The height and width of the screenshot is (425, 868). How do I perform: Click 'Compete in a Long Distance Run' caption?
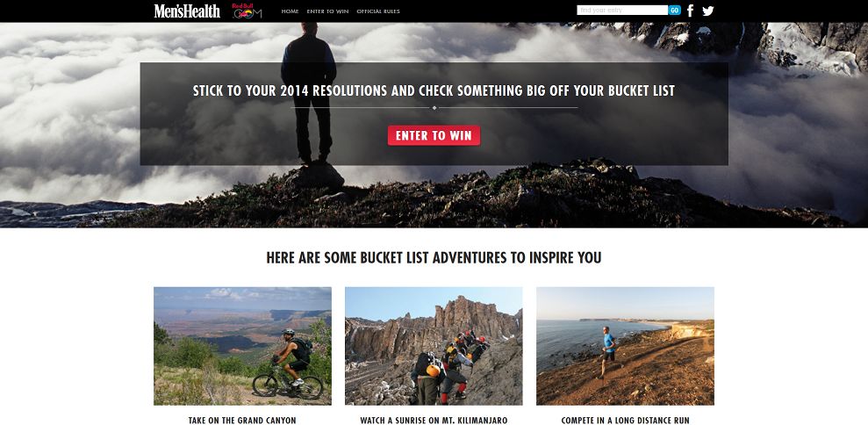(625, 421)
